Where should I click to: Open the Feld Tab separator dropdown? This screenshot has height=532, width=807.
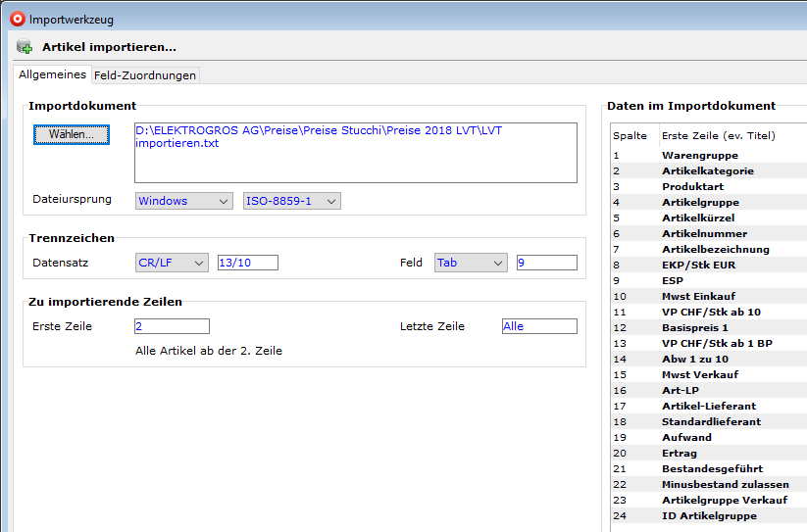pyautogui.click(x=471, y=263)
